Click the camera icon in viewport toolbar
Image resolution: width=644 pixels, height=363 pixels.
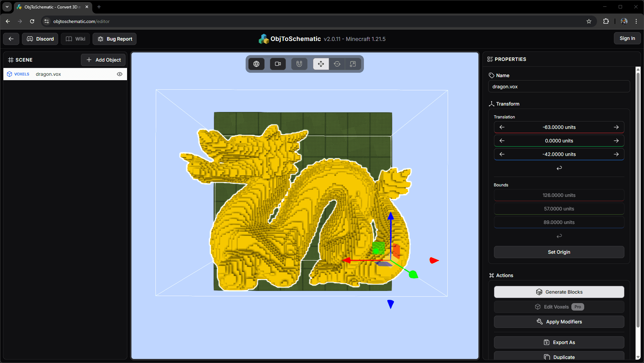click(x=278, y=64)
